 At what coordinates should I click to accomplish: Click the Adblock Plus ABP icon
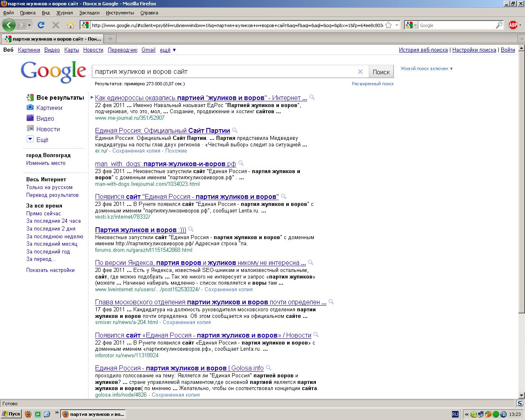[x=513, y=25]
